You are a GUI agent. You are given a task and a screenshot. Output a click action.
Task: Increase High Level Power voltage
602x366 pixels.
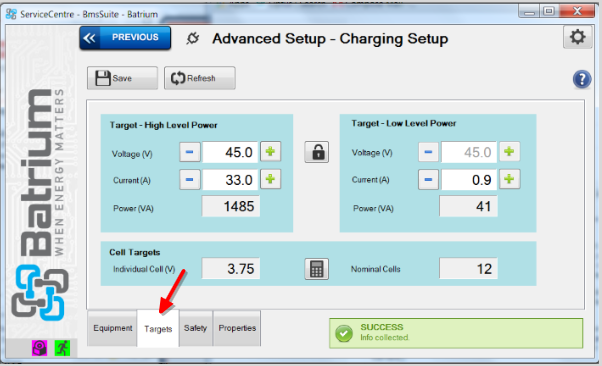coord(270,151)
